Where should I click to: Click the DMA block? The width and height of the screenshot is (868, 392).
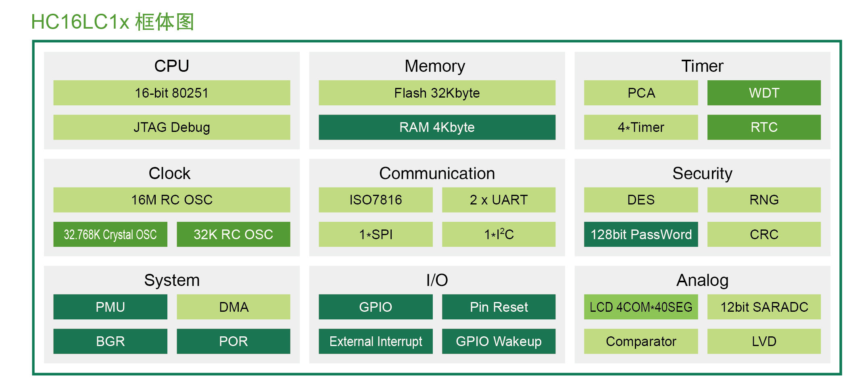(233, 307)
